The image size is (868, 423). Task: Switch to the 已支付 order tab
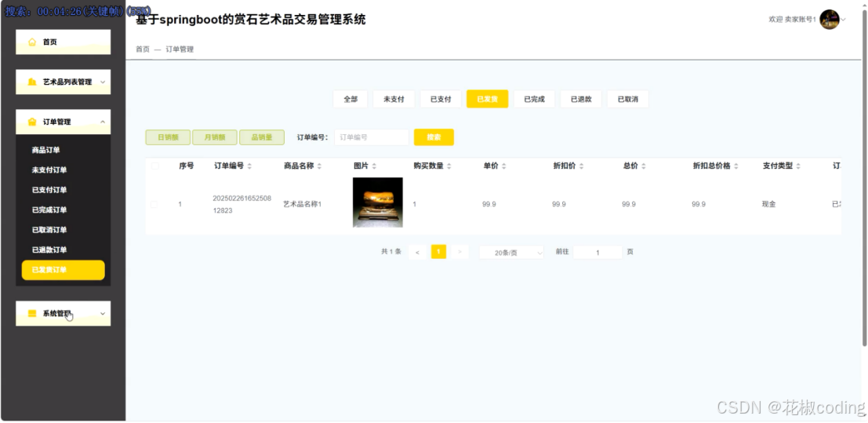coord(441,99)
